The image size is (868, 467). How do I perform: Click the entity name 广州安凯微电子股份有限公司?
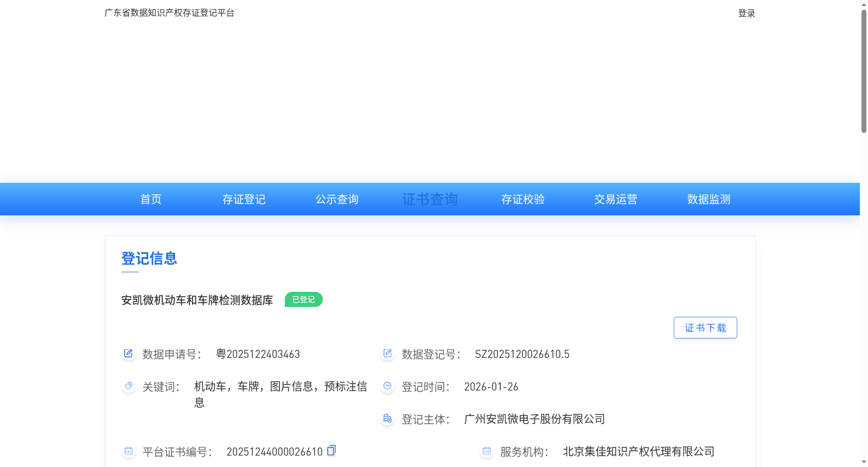pyautogui.click(x=534, y=419)
